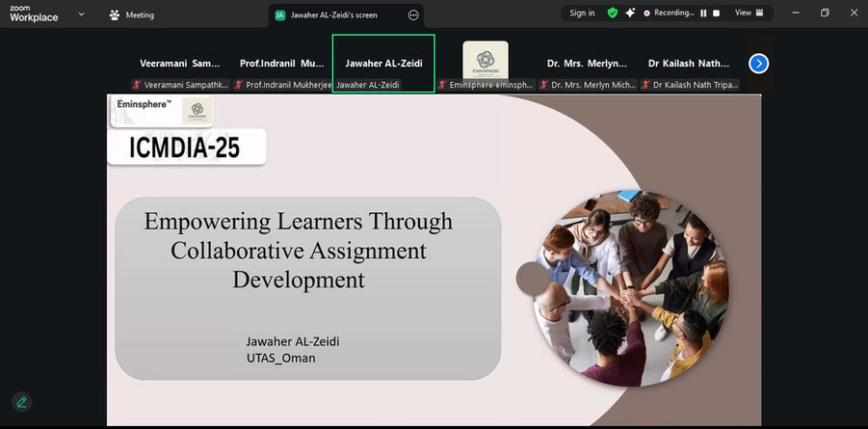Open the View layout menu
868x429 pixels.
(x=749, y=13)
